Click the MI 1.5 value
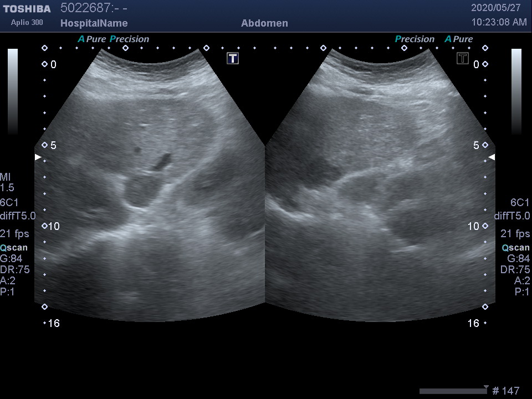 (7, 182)
